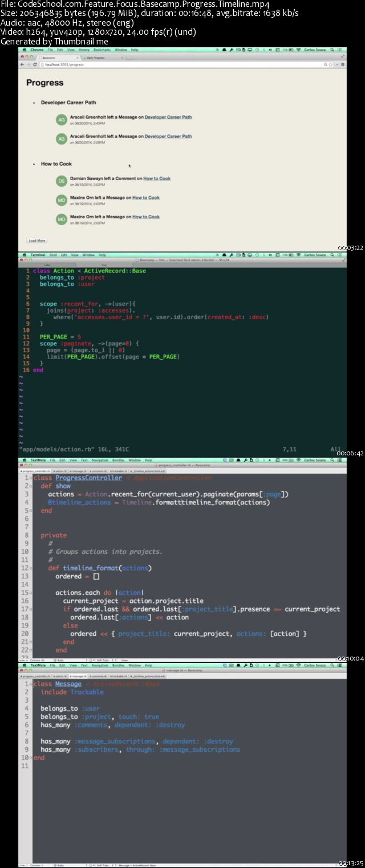The width and height of the screenshot is (365, 868).
Task: Click 'has_many :subscribers' line in message.rb
Action: [140, 749]
